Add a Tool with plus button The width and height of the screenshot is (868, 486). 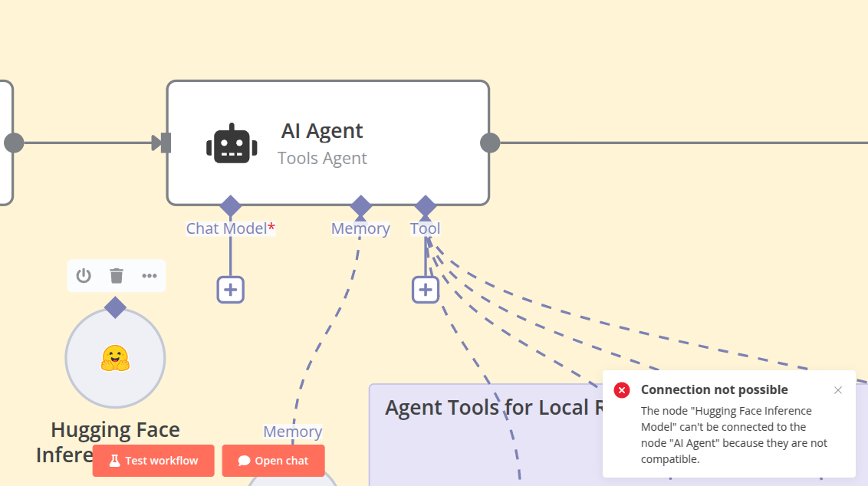click(425, 290)
